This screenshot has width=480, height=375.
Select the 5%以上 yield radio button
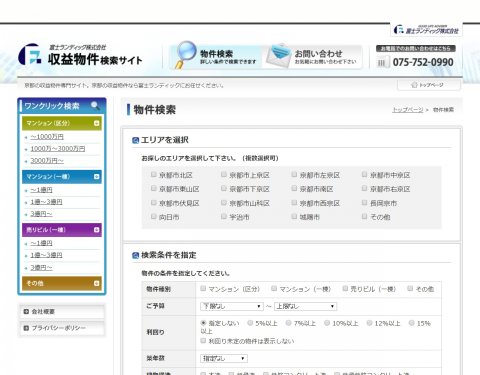click(x=250, y=323)
